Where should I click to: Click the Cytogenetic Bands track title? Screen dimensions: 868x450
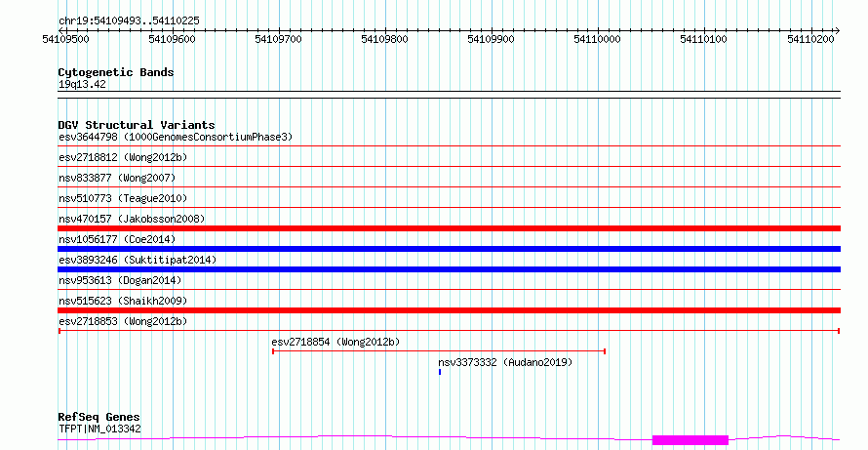point(116,72)
